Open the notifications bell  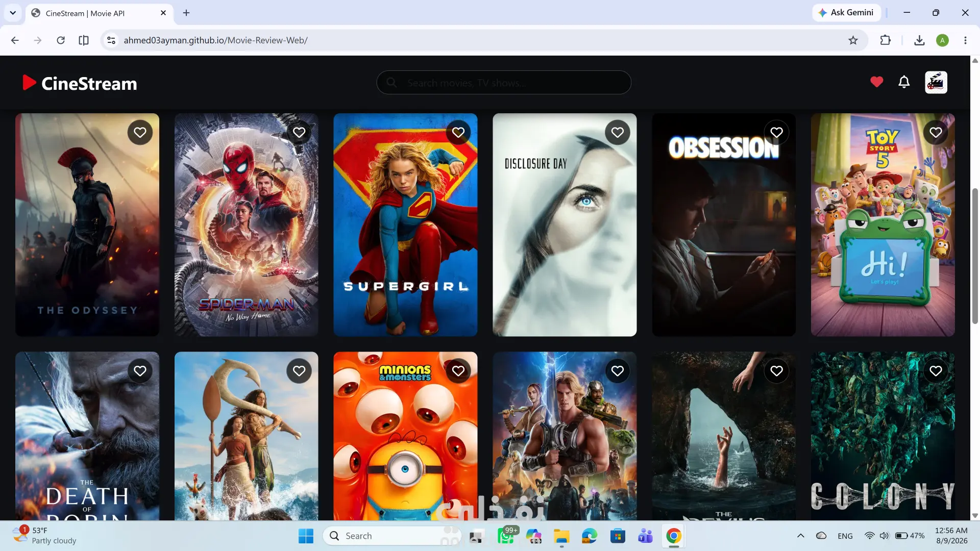click(904, 82)
